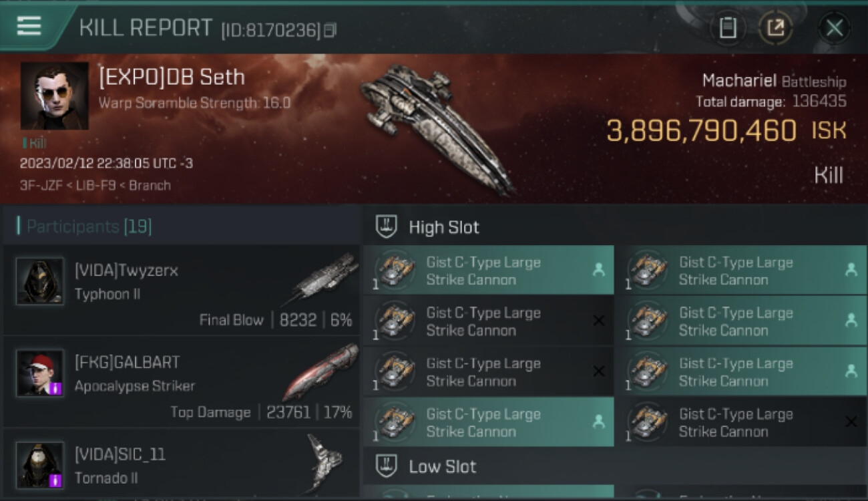Viewport: 868px width, 501px height.
Task: Open the 3F-JZF < LIB-F9 < Branch location
Action: 95,185
